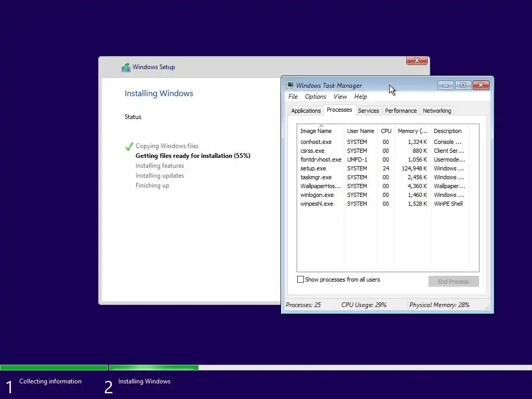532x399 pixels.
Task: Select the csrss.exe process row
Action: [x=383, y=151]
